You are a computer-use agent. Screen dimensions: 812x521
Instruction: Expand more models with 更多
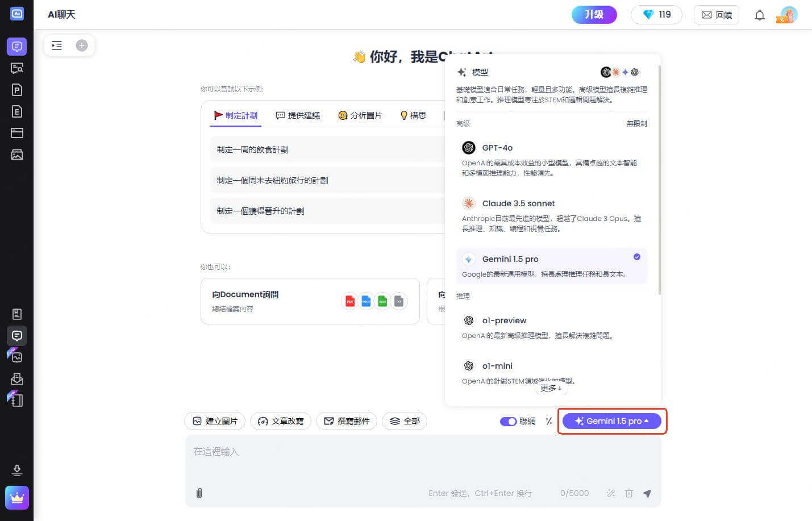click(551, 388)
